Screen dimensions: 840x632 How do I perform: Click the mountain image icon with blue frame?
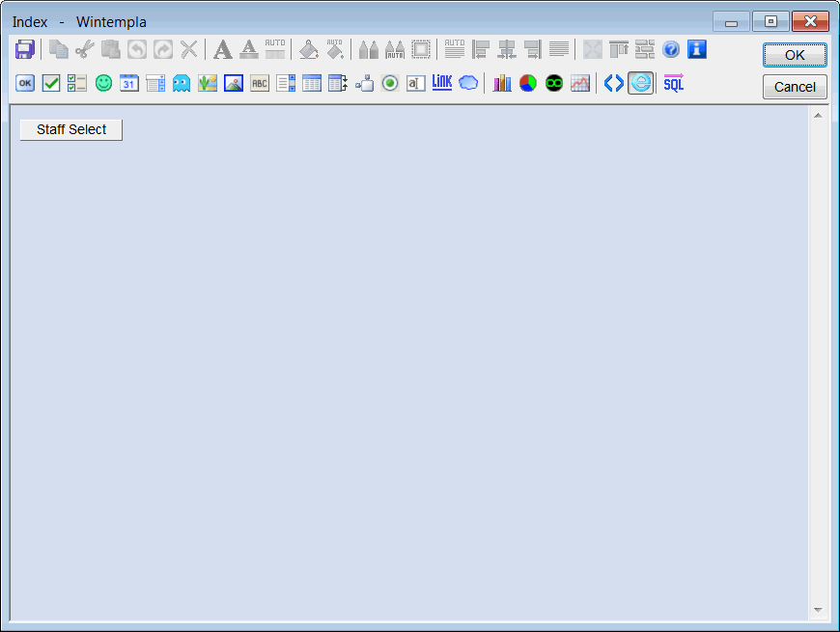[234, 83]
